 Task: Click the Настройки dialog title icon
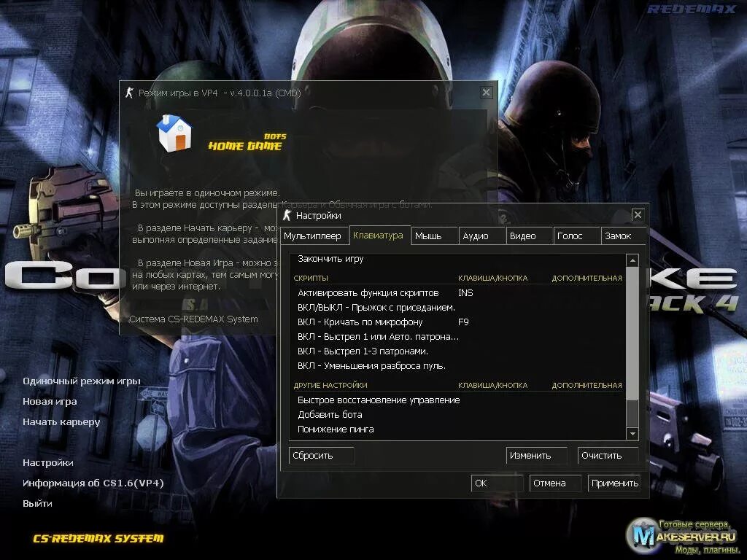pyautogui.click(x=287, y=215)
